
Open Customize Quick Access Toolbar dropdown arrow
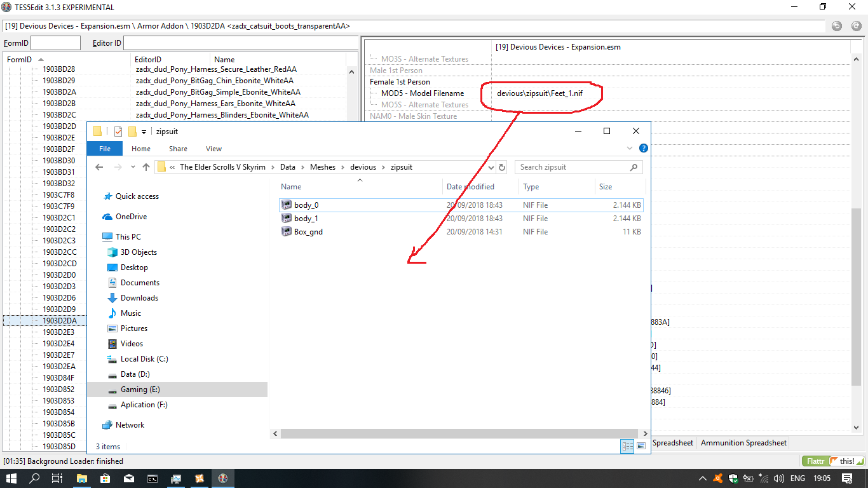point(144,132)
